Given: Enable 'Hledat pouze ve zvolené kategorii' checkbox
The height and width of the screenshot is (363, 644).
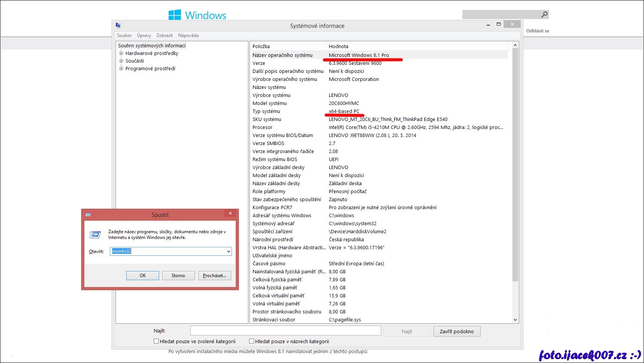Looking at the screenshot, I should pos(156,341).
